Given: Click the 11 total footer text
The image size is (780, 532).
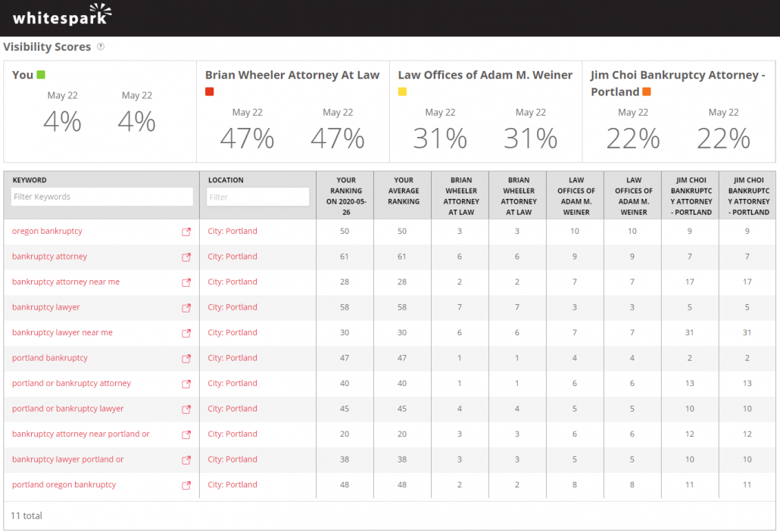Looking at the screenshot, I should click(x=27, y=515).
